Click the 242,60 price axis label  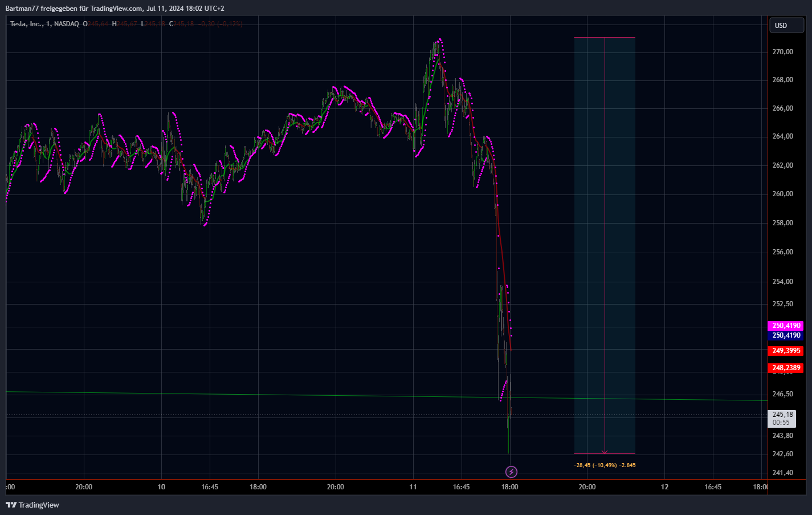tap(782, 454)
